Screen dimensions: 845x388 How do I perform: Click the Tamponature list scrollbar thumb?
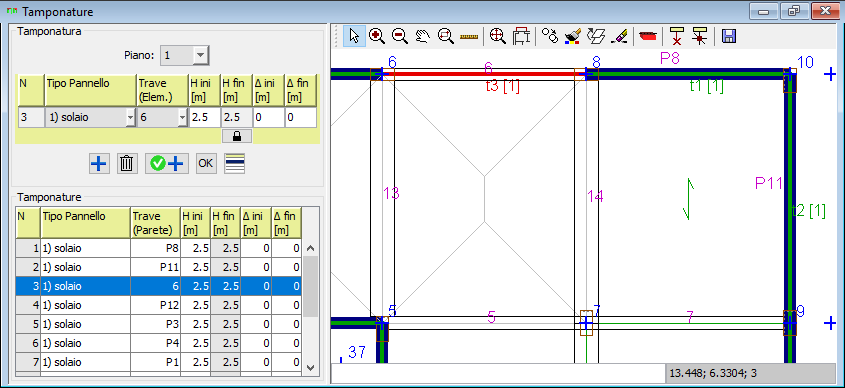pos(310,287)
